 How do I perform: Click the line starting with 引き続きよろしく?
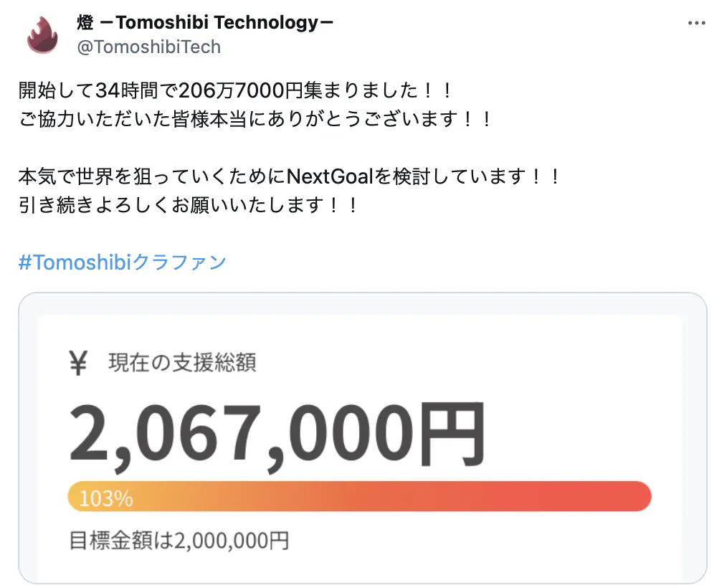pyautogui.click(x=188, y=205)
